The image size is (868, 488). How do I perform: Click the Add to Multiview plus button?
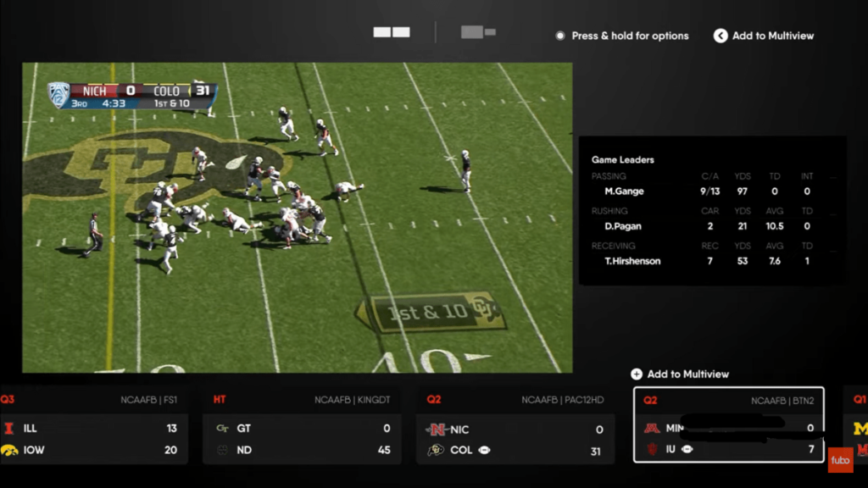point(635,373)
